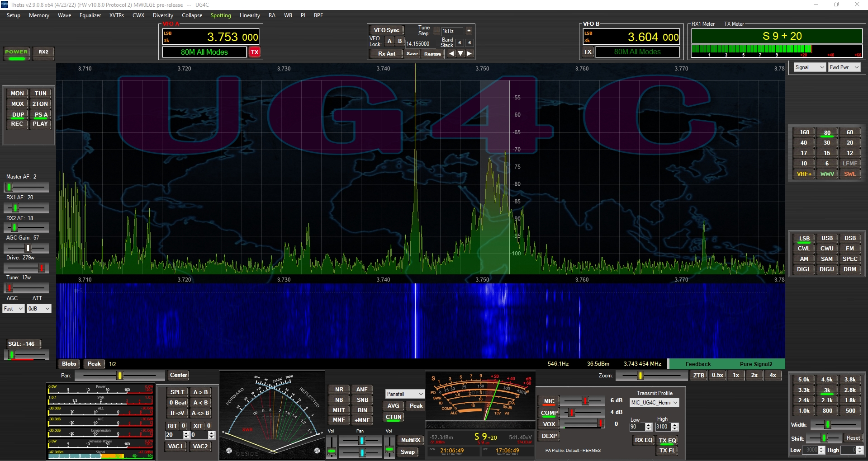
Task: Open RX1 meter Signal dropdown
Action: pos(810,67)
